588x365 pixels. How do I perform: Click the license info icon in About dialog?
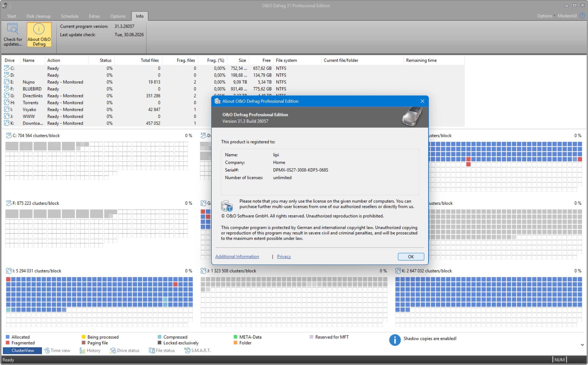227,206
